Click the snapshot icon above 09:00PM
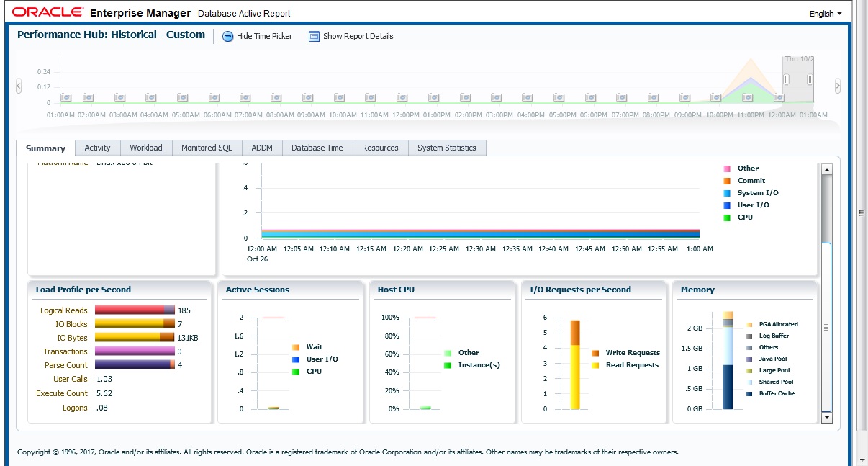Screen dimensions: 868x466 click(x=684, y=97)
